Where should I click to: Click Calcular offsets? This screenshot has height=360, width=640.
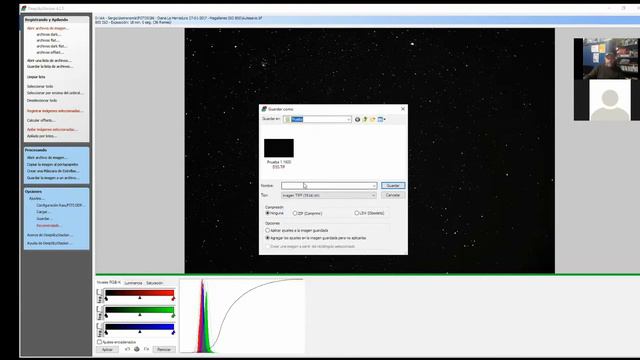pos(41,120)
